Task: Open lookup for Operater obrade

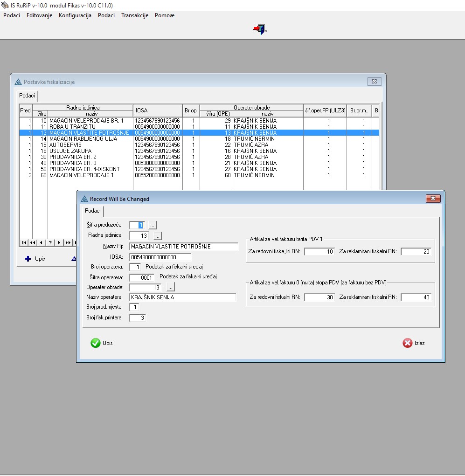Action: pyautogui.click(x=170, y=287)
